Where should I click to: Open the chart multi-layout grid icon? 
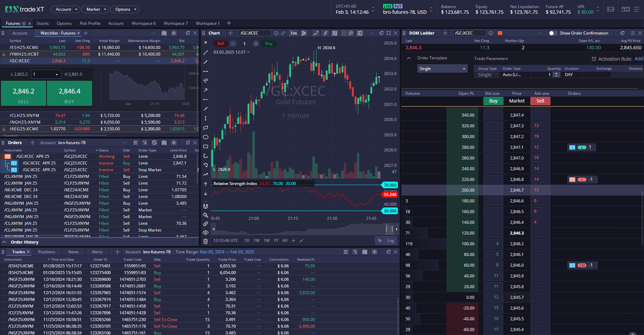360,33
